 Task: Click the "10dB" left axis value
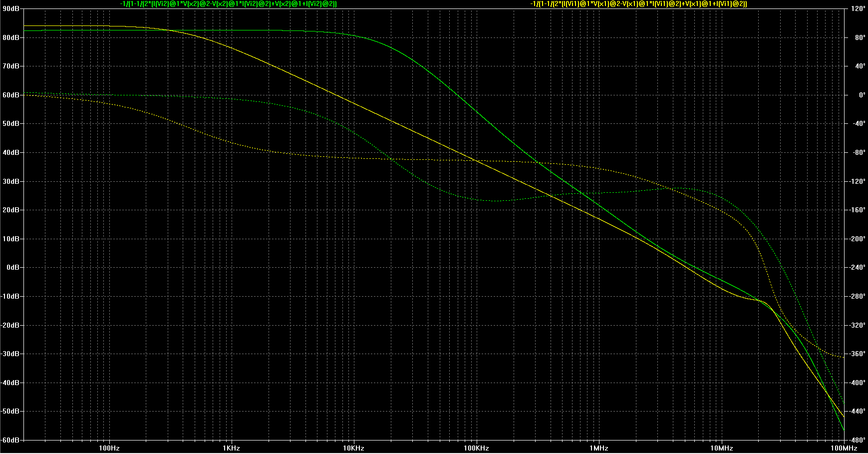10,239
